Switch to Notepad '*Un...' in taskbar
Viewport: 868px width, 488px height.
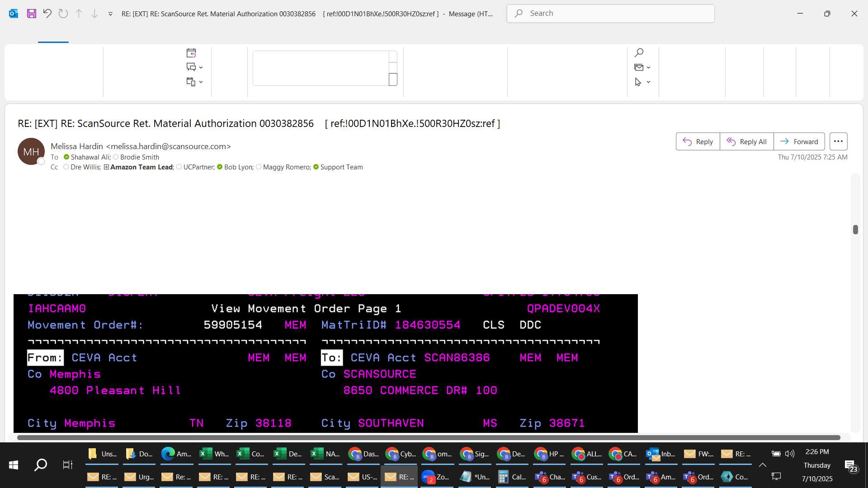pos(475,477)
